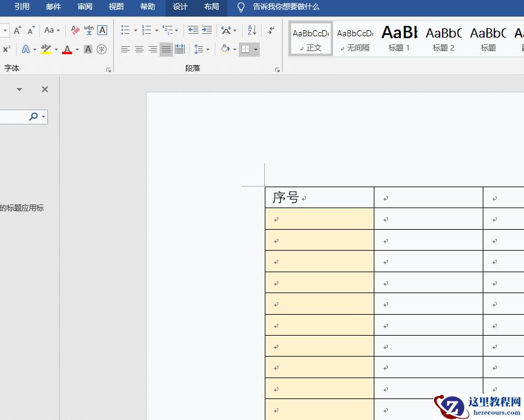
Task: Expand the Asian layout dropdown arrow
Action: (235, 31)
